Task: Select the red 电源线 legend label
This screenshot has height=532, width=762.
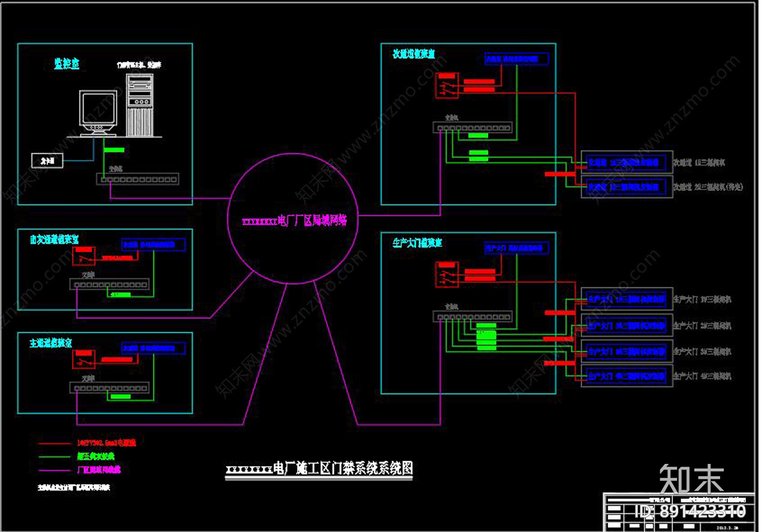Action: [x=106, y=443]
